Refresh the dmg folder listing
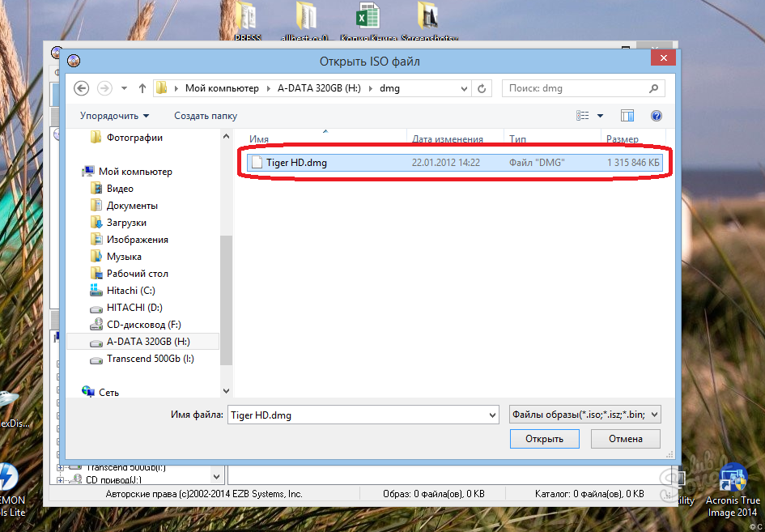This screenshot has width=765, height=532. click(482, 88)
